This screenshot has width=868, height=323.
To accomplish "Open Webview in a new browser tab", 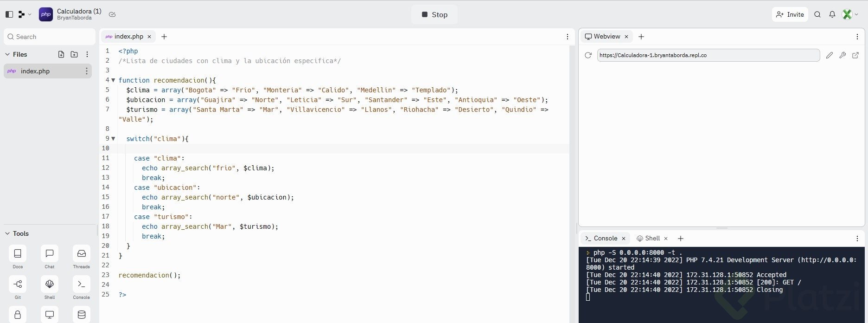I will coord(855,55).
